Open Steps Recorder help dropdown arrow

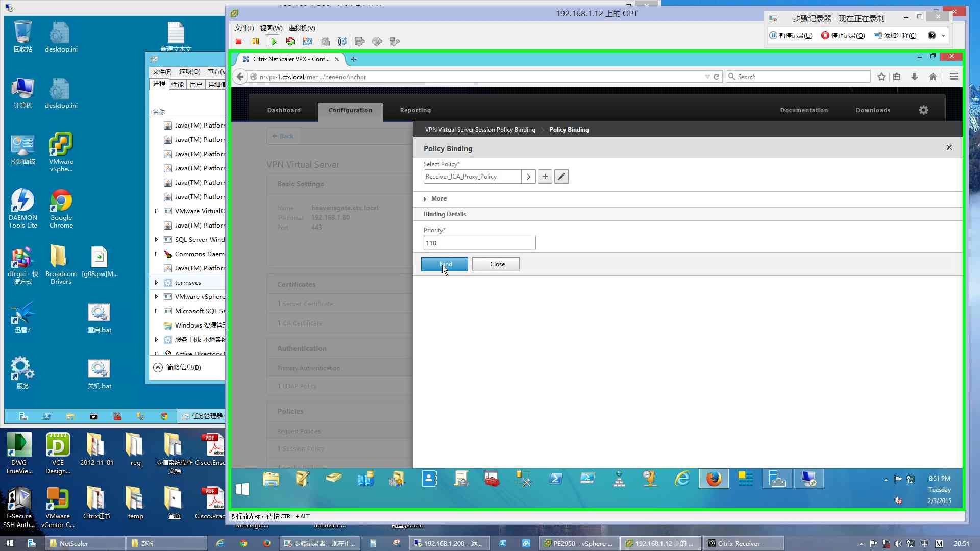coord(943,35)
